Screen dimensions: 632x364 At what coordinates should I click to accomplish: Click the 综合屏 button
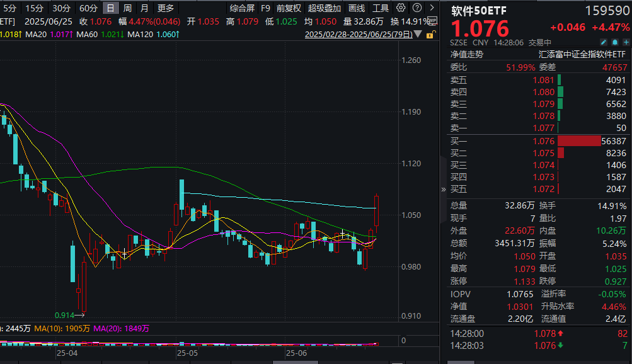point(242,8)
